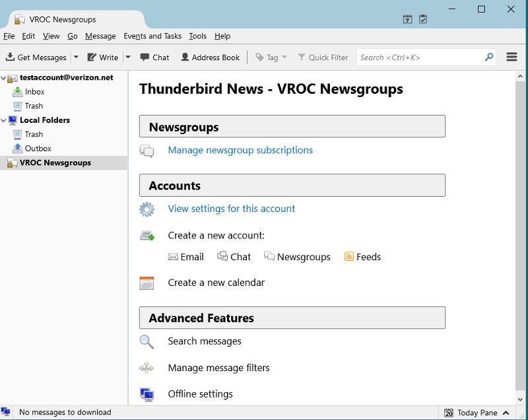
Task: Open the Get Messages dropdown arrow
Action: [x=76, y=57]
